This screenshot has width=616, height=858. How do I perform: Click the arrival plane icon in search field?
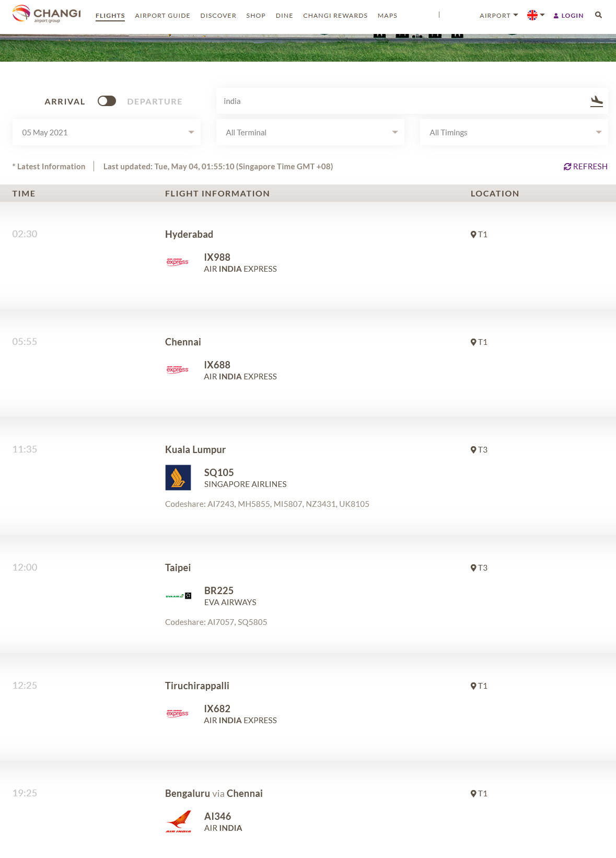[596, 101]
